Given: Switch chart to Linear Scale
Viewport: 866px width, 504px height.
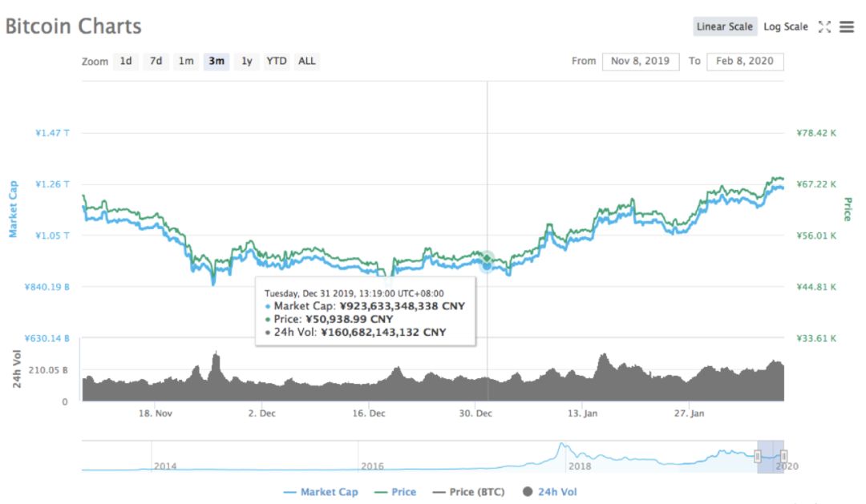Looking at the screenshot, I should [x=725, y=26].
